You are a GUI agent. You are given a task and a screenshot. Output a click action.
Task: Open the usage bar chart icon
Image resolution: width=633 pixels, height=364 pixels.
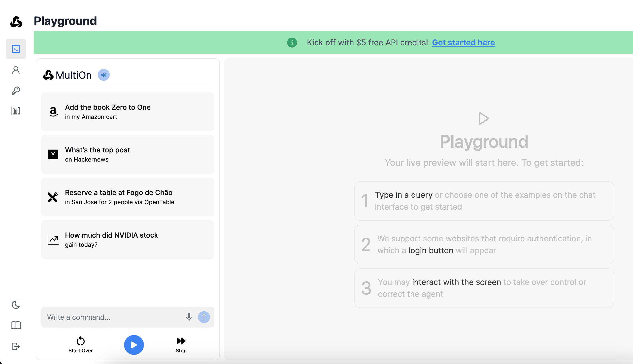[x=16, y=111]
